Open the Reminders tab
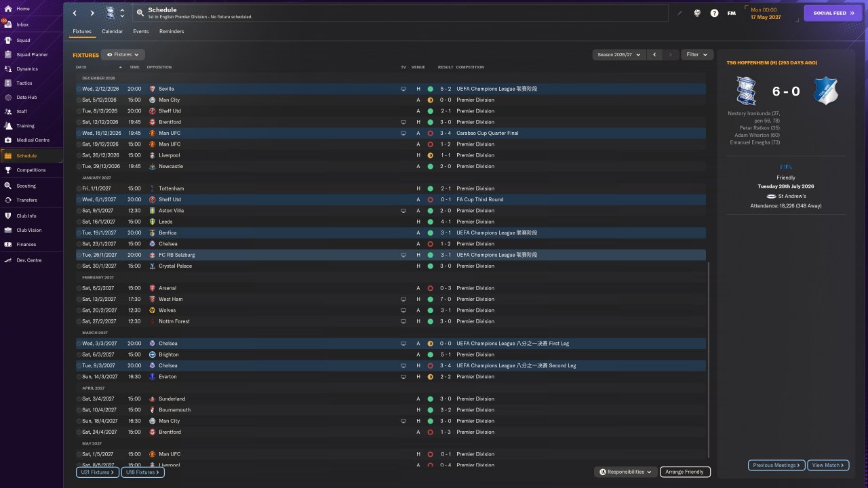Screen dimensions: 868x488 point(172,31)
